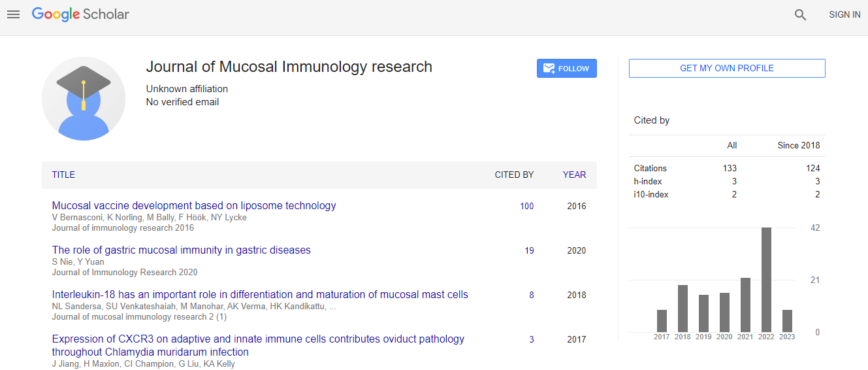868x370 pixels.
Task: Click Get My Own Profile button
Action: click(726, 68)
